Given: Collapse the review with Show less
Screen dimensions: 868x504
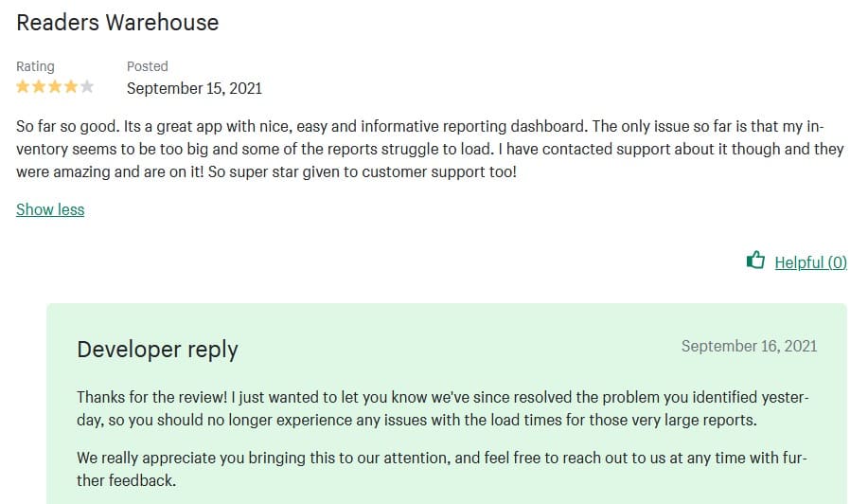Looking at the screenshot, I should (50, 210).
